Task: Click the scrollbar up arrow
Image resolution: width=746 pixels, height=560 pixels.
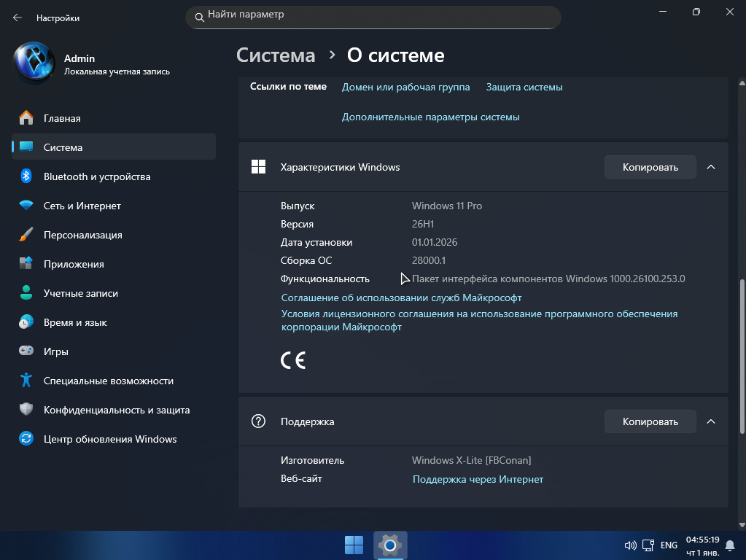Action: pyautogui.click(x=742, y=83)
